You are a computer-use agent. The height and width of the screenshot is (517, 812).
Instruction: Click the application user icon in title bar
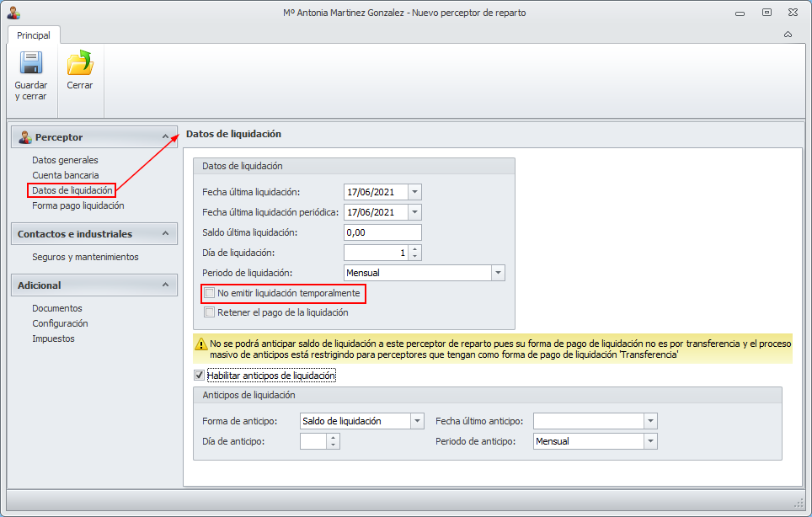coord(13,13)
